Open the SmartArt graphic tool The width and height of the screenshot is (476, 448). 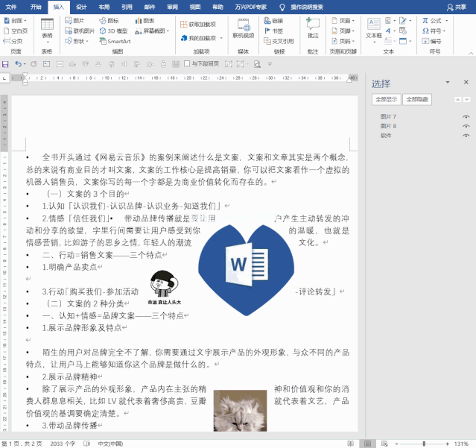pos(115,41)
